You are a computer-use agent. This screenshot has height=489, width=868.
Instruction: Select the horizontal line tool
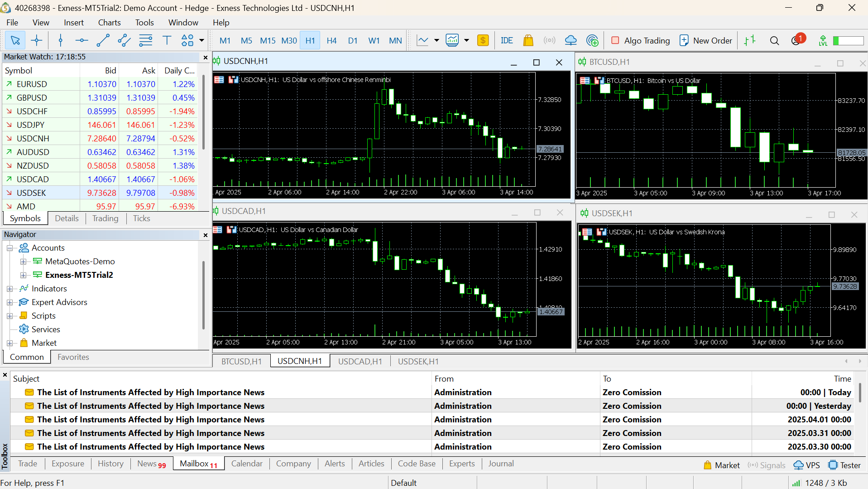pos(82,40)
